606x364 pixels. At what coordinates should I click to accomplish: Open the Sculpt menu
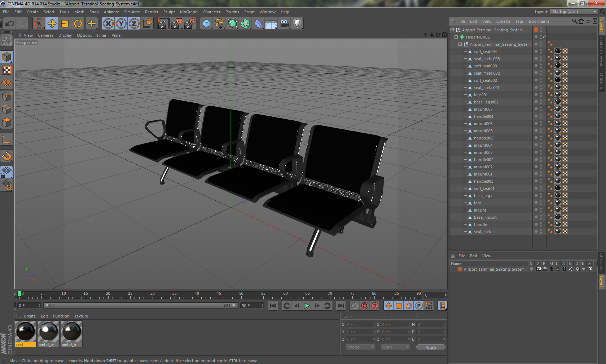[169, 12]
